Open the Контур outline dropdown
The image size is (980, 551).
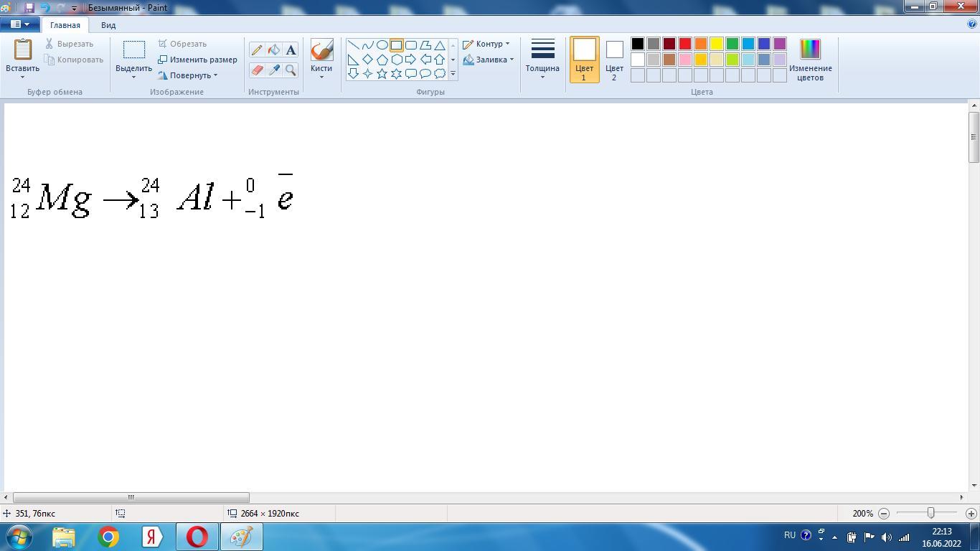click(486, 44)
